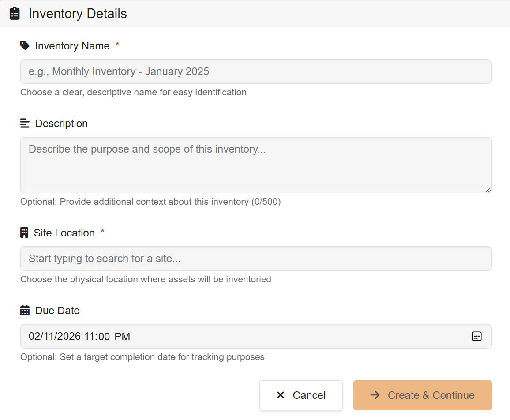
Task: Select the minutes value in due date
Action: [x=104, y=337]
